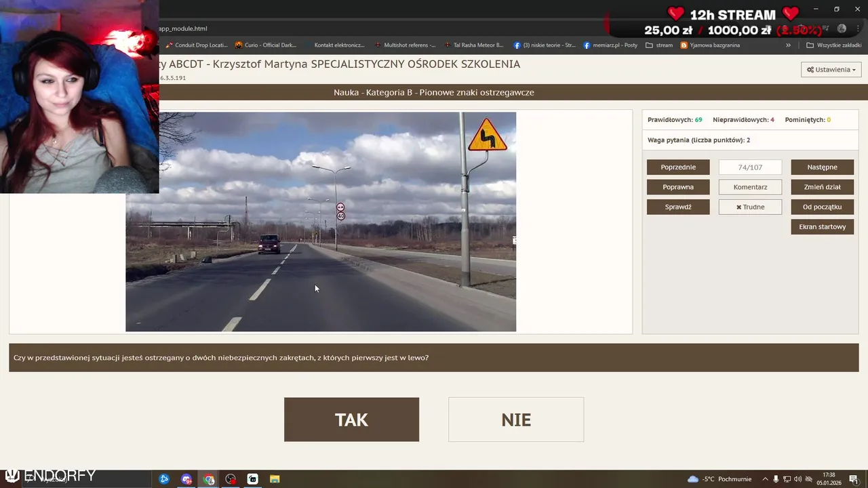This screenshot has width=868, height=488.
Task: Open the stream bookmarks folder
Action: [659, 45]
